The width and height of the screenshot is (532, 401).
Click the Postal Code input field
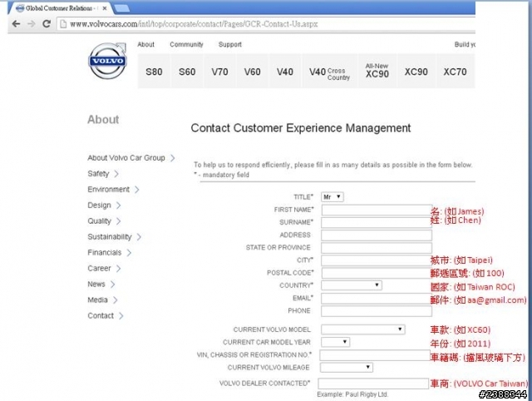pos(377,273)
